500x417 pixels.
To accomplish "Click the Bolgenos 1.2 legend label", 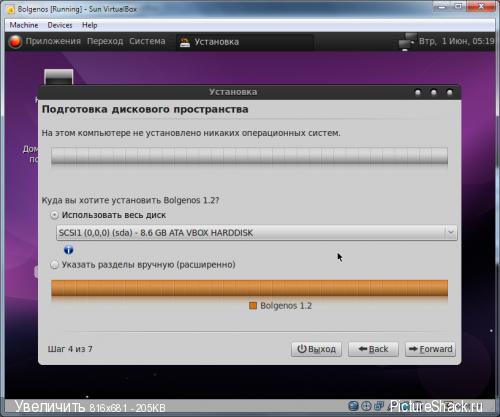I will 286,306.
